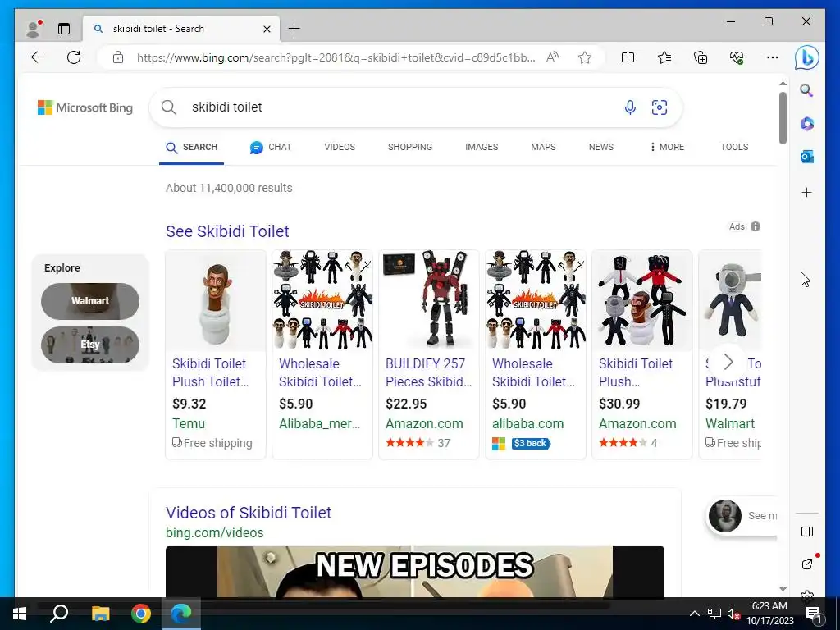Viewport: 840px width, 630px height.
Task: Explore Walmart results
Action: pyautogui.click(x=90, y=301)
